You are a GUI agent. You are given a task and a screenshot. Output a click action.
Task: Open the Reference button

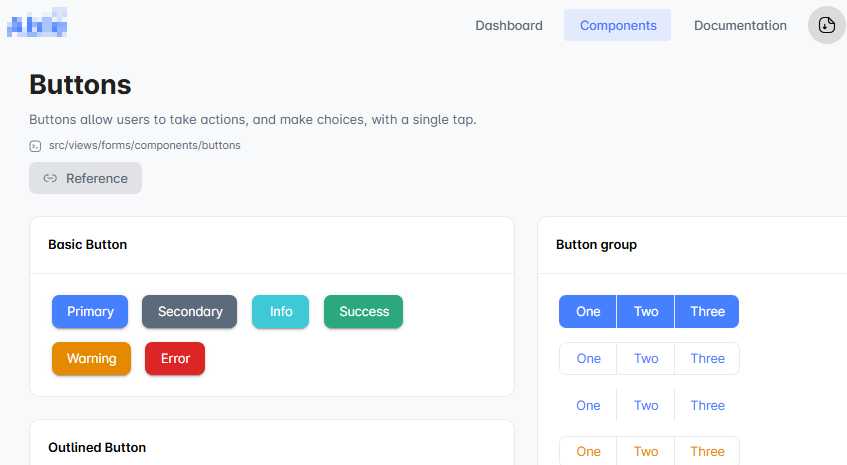[85, 178]
